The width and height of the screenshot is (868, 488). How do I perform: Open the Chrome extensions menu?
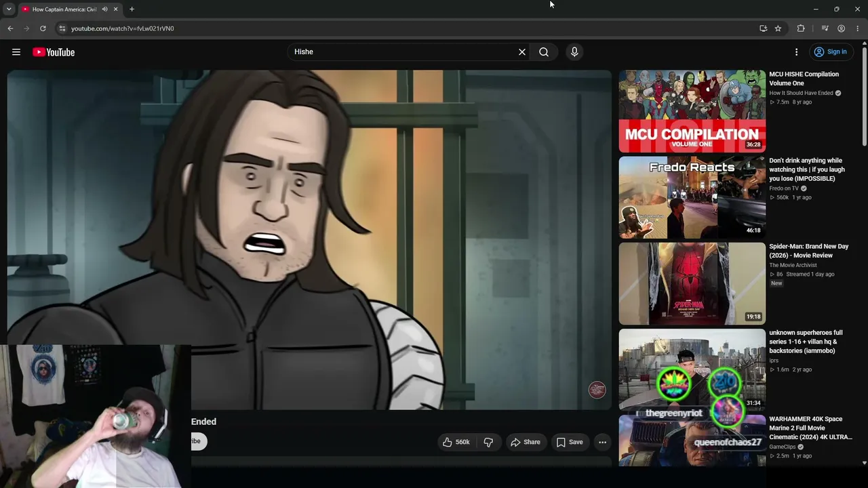click(801, 28)
